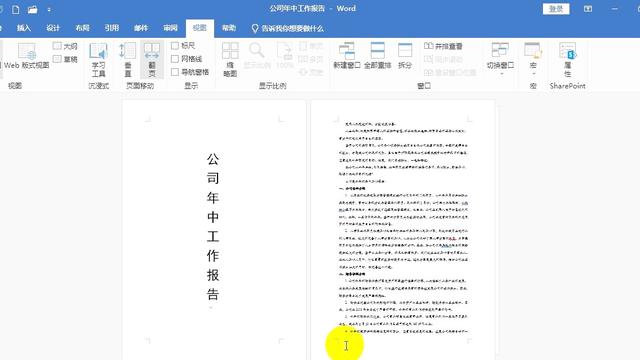Switch to 草稿 (Draft) view
Viewport: 640px width, 360px height.
(65, 59)
